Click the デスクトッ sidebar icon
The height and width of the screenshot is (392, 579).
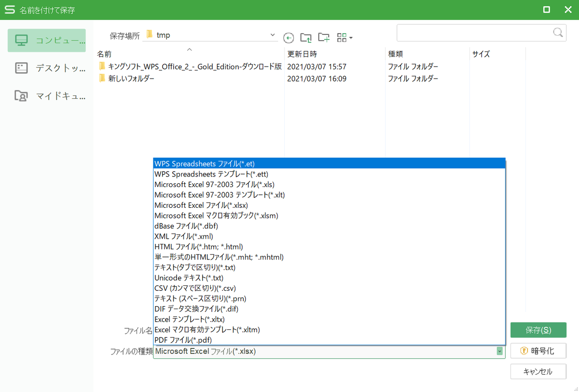[x=22, y=68]
